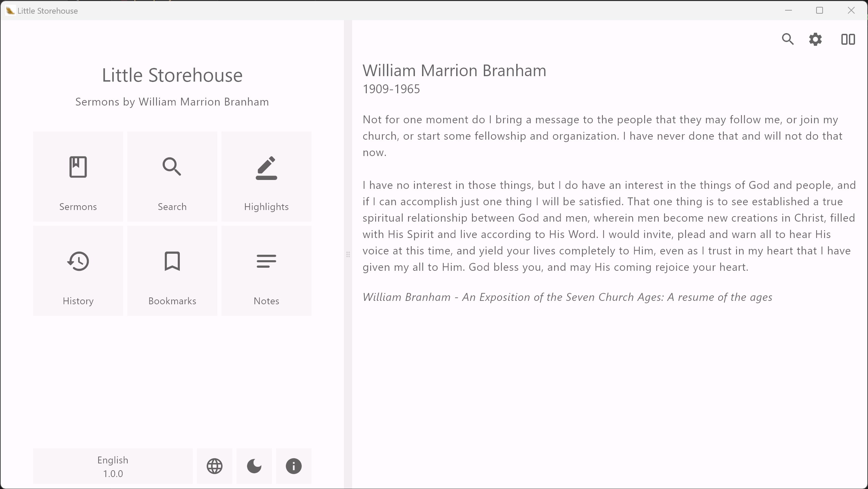Open the info about icon
This screenshot has width=868, height=489.
click(293, 466)
